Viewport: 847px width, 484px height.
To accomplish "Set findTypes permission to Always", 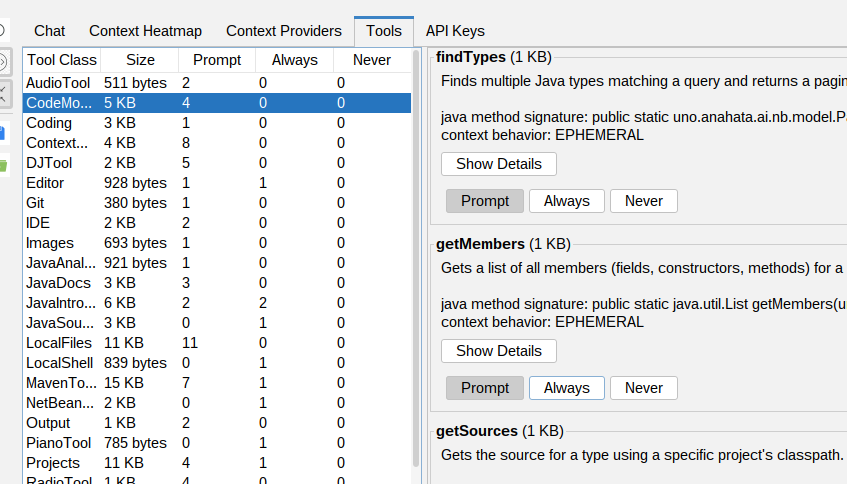I will click(x=567, y=201).
